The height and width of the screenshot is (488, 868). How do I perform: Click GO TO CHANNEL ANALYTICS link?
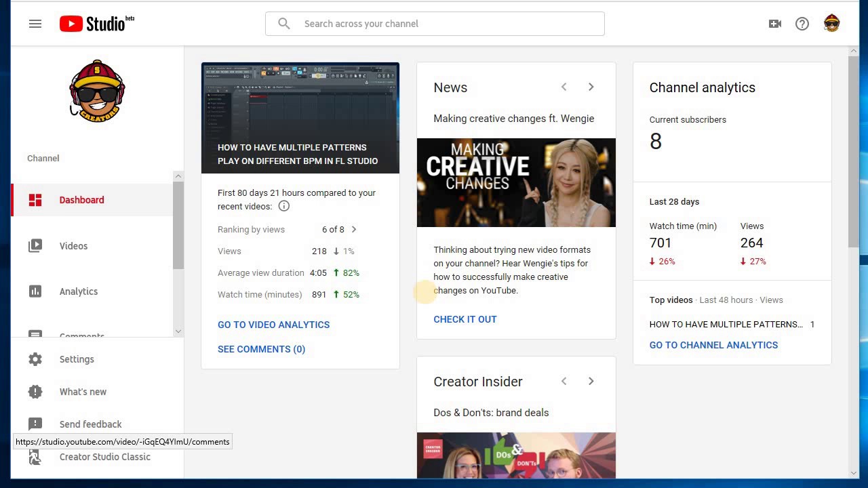[713, 345]
